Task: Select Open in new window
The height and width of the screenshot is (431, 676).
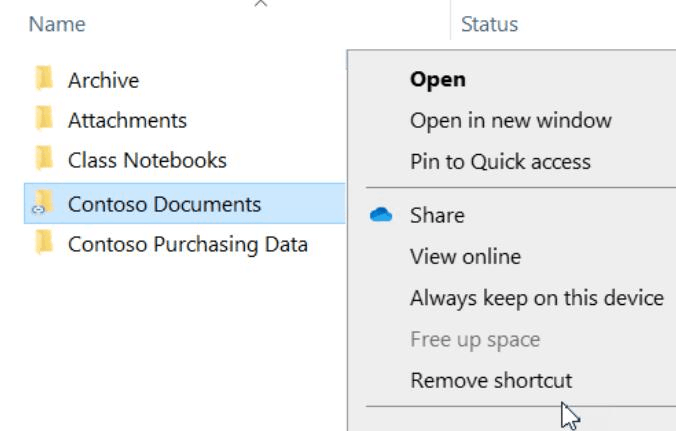Action: pos(510,121)
